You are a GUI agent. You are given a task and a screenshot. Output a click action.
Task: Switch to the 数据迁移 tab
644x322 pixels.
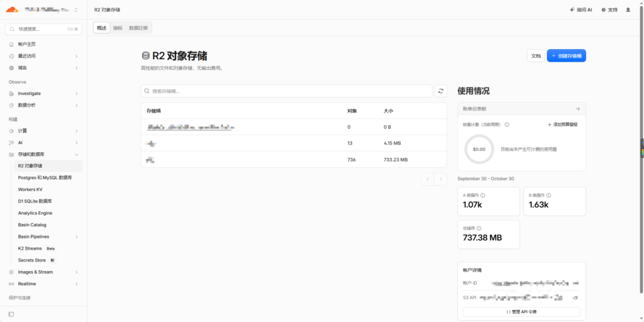point(138,28)
